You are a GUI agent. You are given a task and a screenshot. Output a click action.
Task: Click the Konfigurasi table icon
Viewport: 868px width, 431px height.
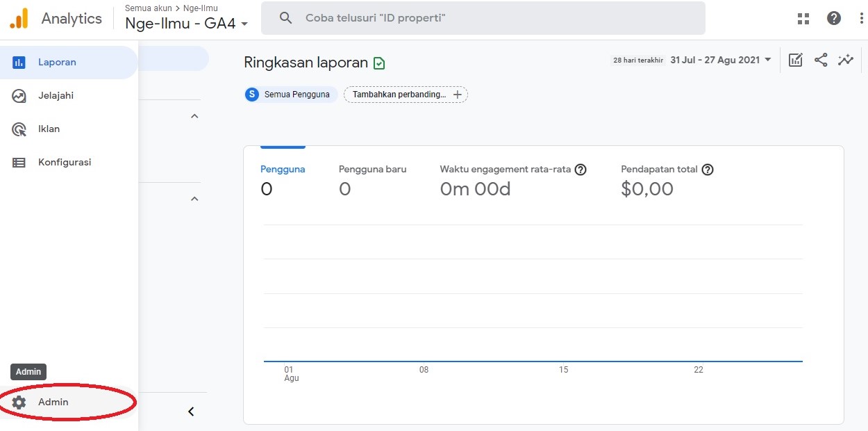point(19,163)
